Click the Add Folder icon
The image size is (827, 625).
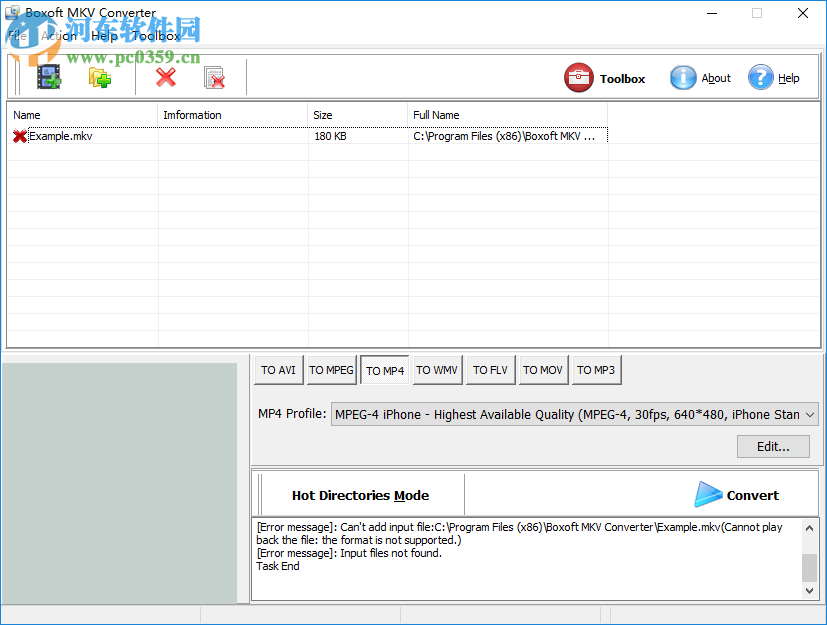[99, 76]
